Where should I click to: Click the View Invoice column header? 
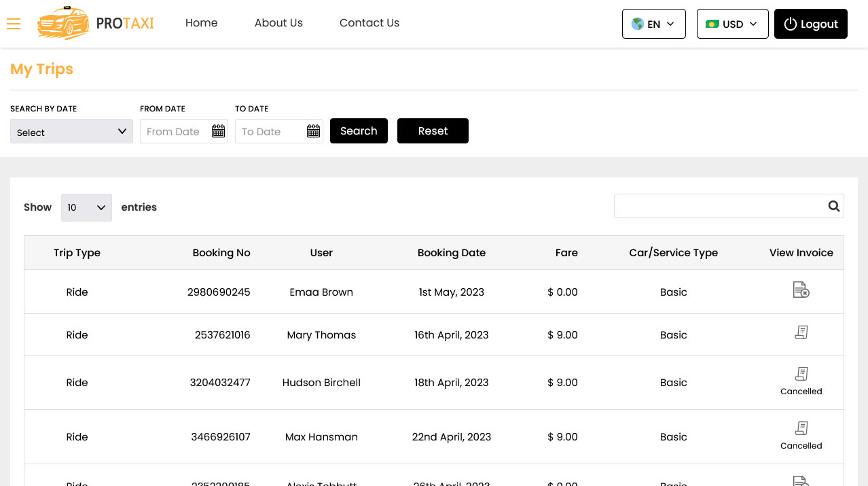coord(801,253)
